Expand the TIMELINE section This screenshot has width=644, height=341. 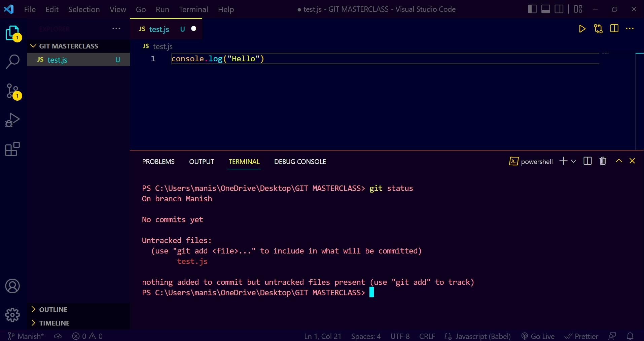(x=78, y=323)
